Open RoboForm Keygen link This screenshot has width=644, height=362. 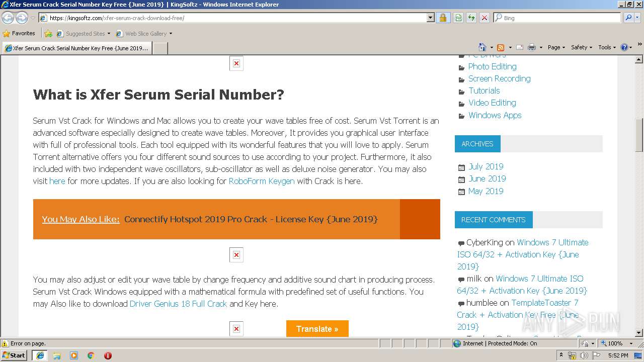pos(262,181)
